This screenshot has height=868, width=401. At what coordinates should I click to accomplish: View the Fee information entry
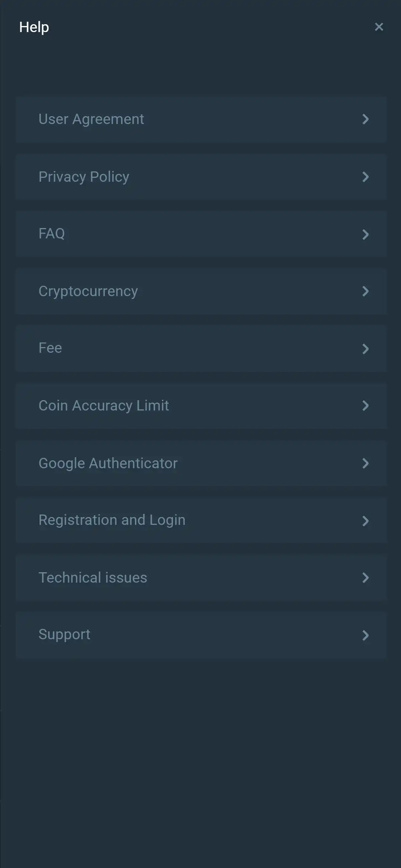50,348
